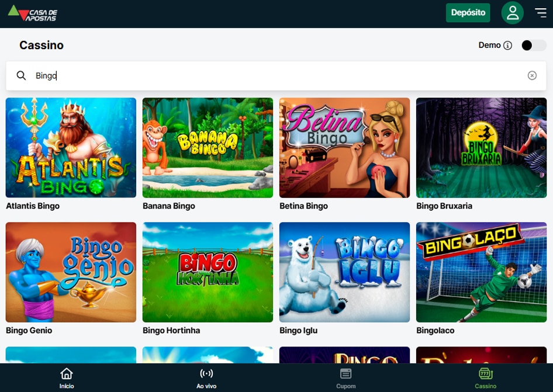Viewport: 553px width, 392px height.
Task: Click the Bingo Iglu title link
Action: click(x=298, y=331)
